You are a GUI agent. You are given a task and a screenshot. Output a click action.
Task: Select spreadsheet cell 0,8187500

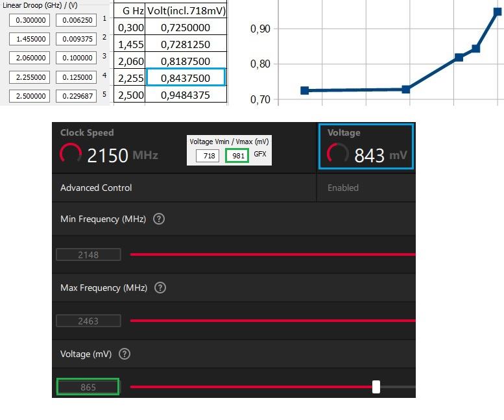tap(186, 60)
